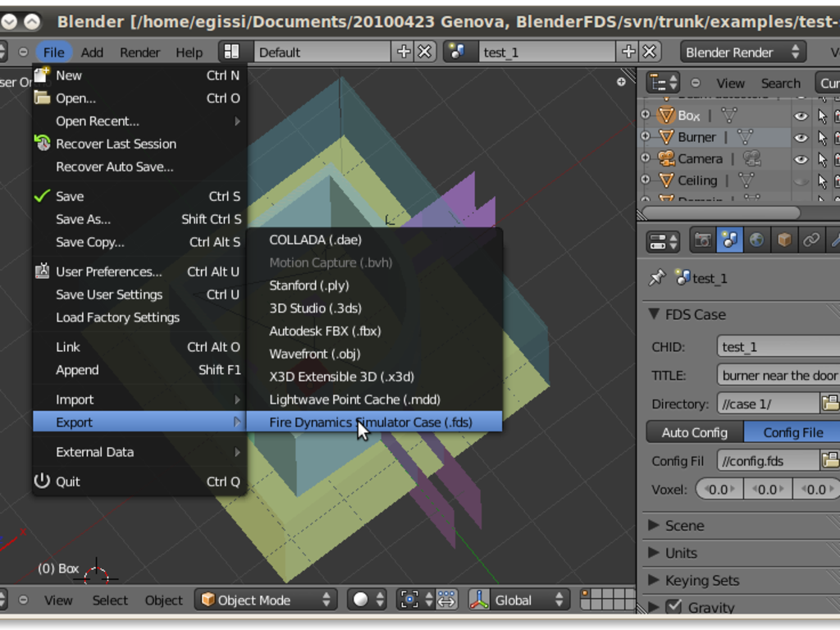The image size is (840, 630).
Task: Open the Object Mode dropdown
Action: point(265,600)
